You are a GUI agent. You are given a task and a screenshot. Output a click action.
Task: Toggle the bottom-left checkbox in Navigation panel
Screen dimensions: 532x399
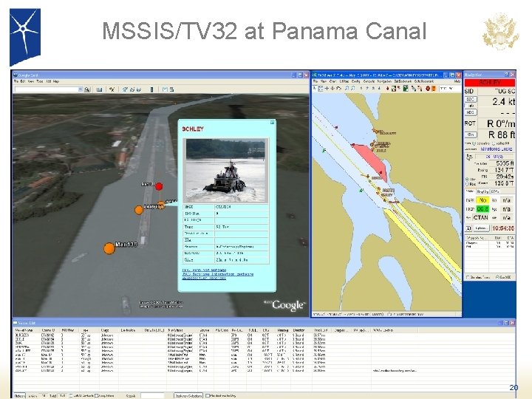click(x=468, y=277)
